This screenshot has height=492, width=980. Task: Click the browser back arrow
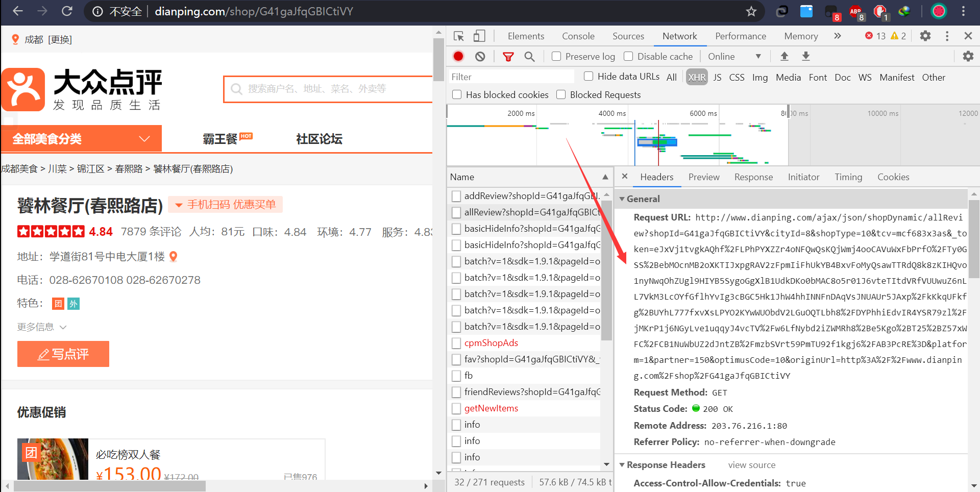click(18, 11)
